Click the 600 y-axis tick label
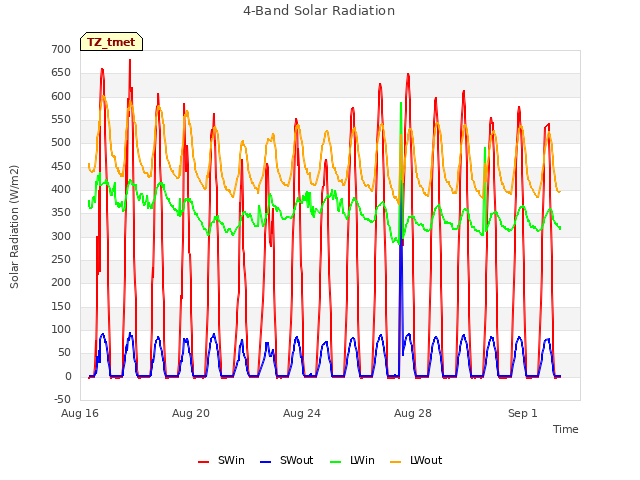The image size is (640, 480). (61, 97)
